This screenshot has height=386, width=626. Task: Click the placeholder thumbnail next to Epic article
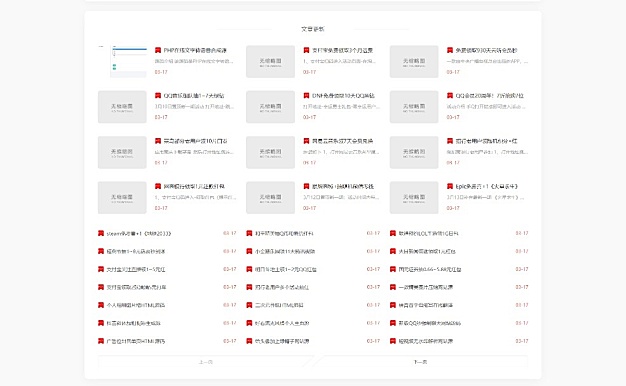coord(414,197)
